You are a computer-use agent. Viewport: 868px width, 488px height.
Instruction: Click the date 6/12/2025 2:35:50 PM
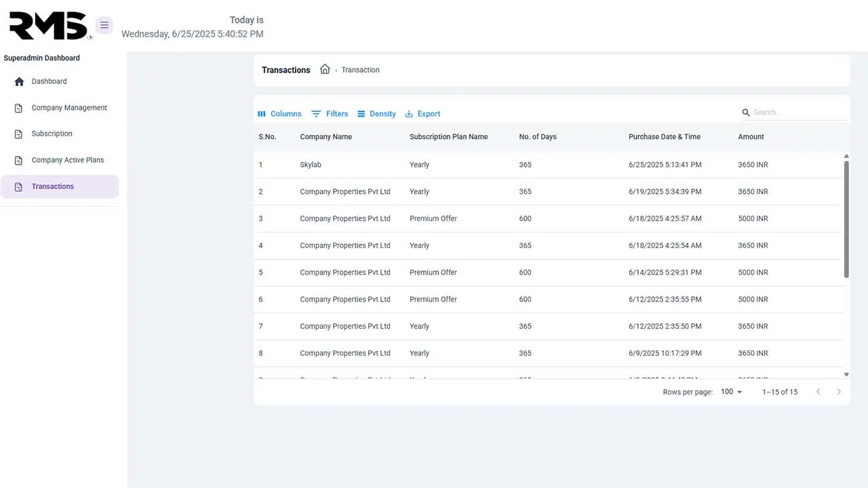click(665, 327)
